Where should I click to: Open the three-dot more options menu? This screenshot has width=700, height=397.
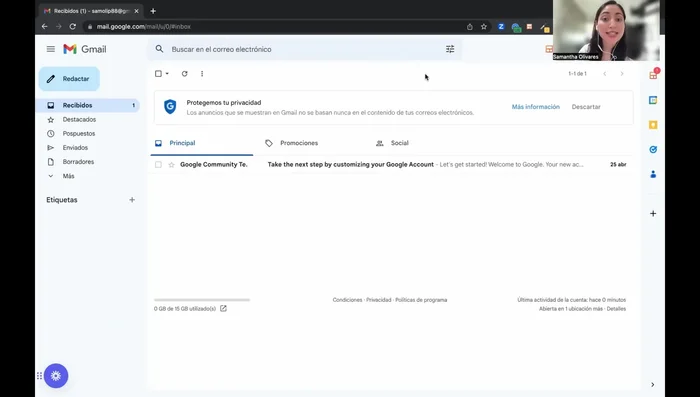[202, 74]
